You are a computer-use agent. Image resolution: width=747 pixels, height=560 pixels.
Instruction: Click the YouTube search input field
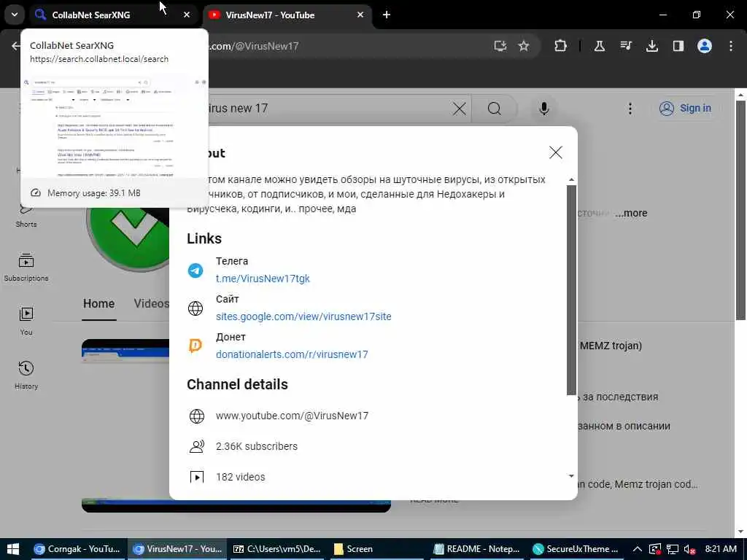[x=329, y=109]
